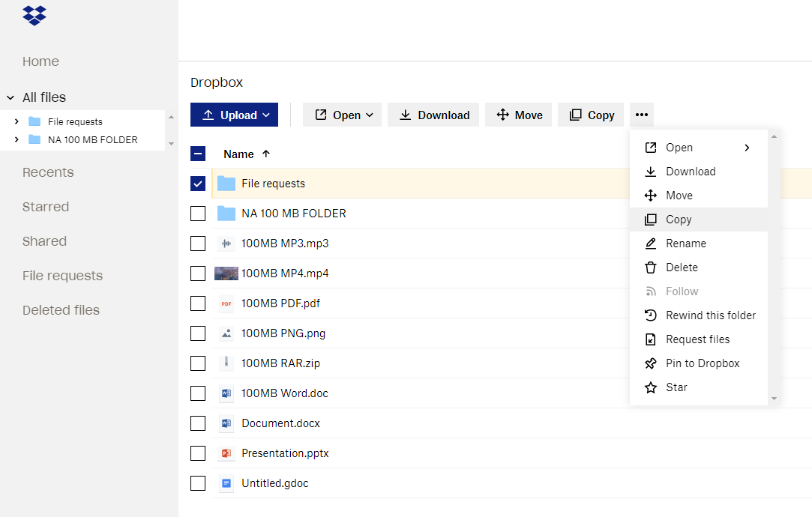Select the Rename option in the context menu
This screenshot has width=812, height=517.
point(686,243)
